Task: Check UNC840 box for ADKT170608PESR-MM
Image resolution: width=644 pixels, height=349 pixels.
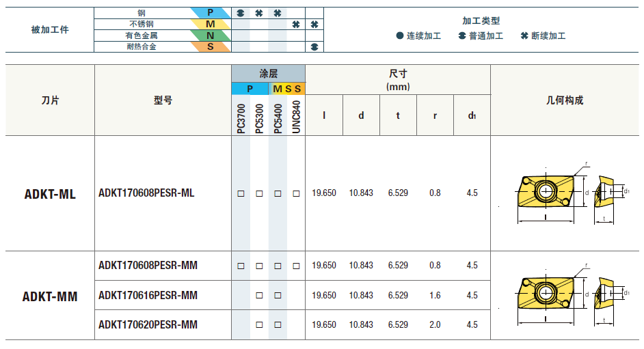Action: point(296,266)
